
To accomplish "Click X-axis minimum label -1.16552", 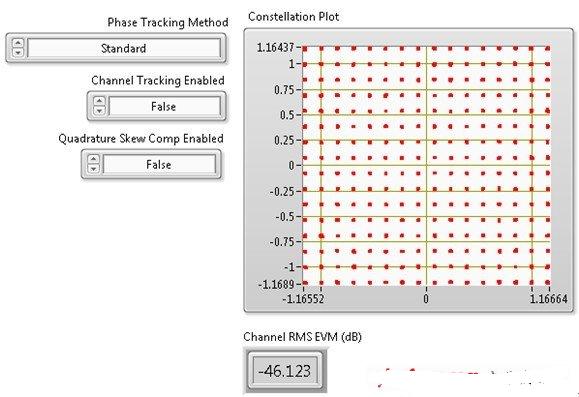I will tap(303, 299).
